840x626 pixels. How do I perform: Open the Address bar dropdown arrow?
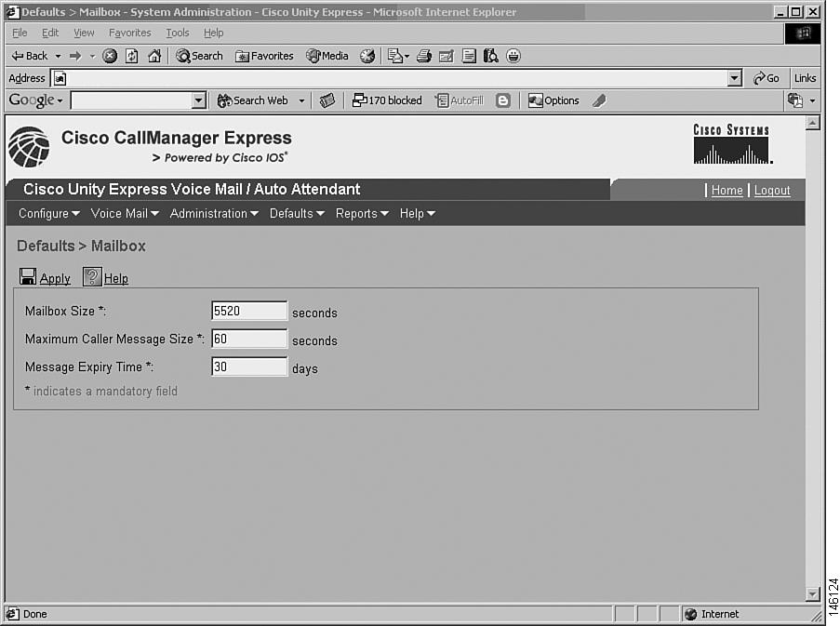pos(735,79)
